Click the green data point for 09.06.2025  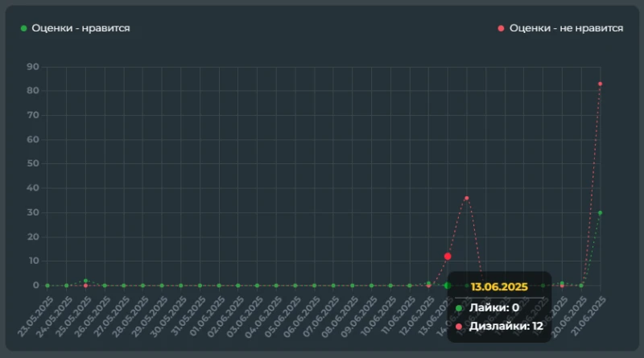tap(371, 286)
